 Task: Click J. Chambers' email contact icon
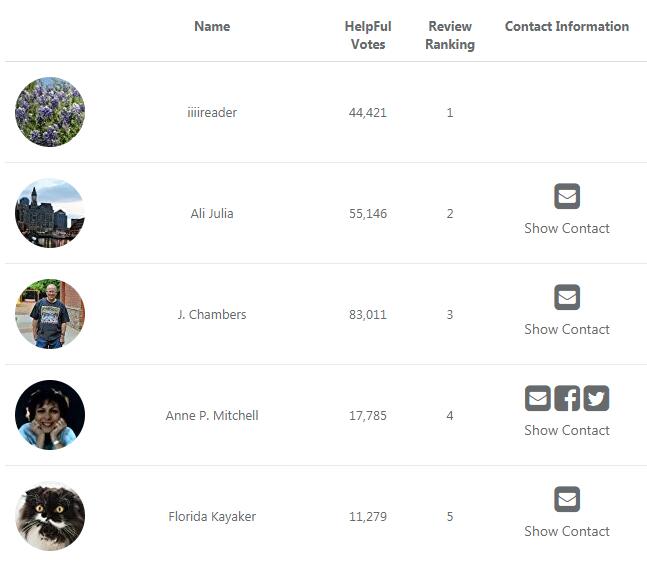[567, 297]
